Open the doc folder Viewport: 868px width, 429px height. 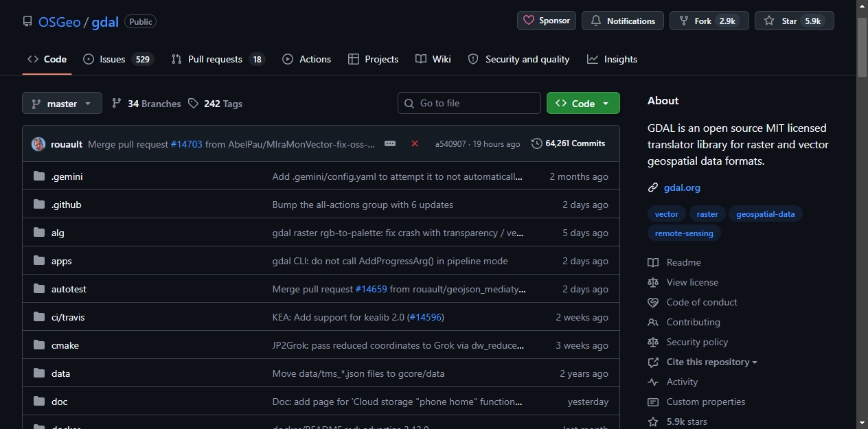[x=59, y=402]
